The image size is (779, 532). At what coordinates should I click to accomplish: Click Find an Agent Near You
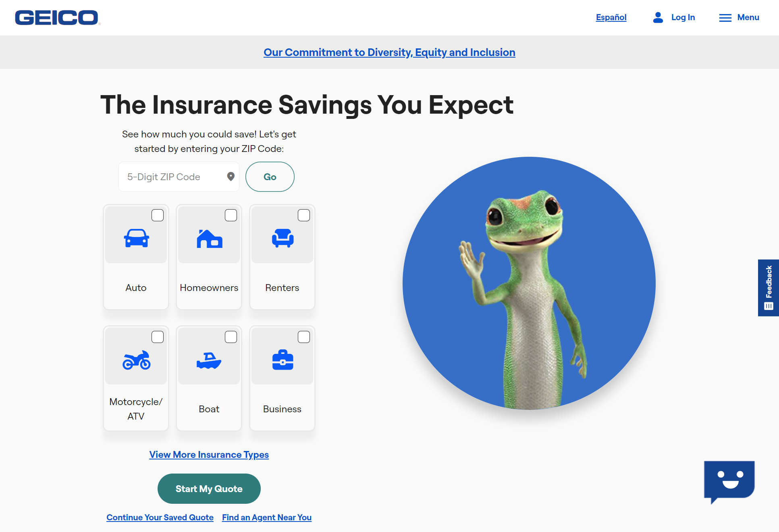266,517
